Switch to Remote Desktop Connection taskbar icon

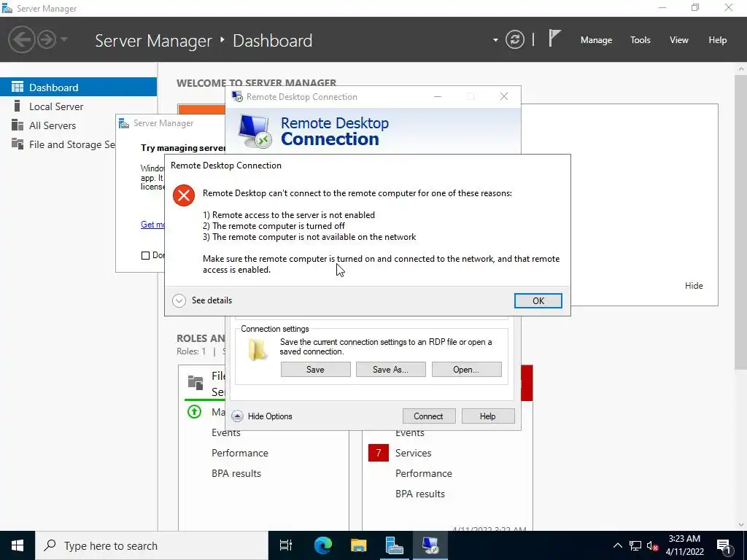(430, 545)
